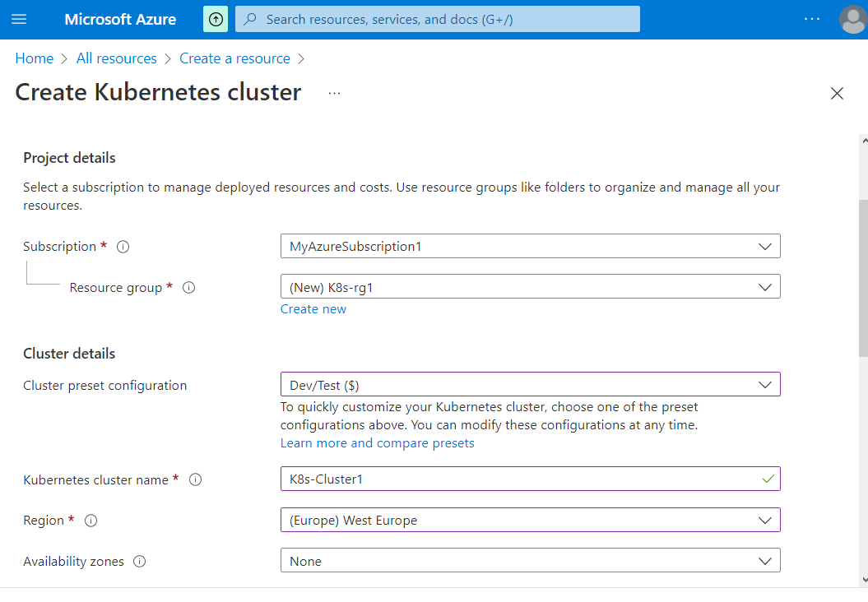The image size is (868, 602).
Task: Click the Create Kubernetes cluster page title
Action: point(158,92)
